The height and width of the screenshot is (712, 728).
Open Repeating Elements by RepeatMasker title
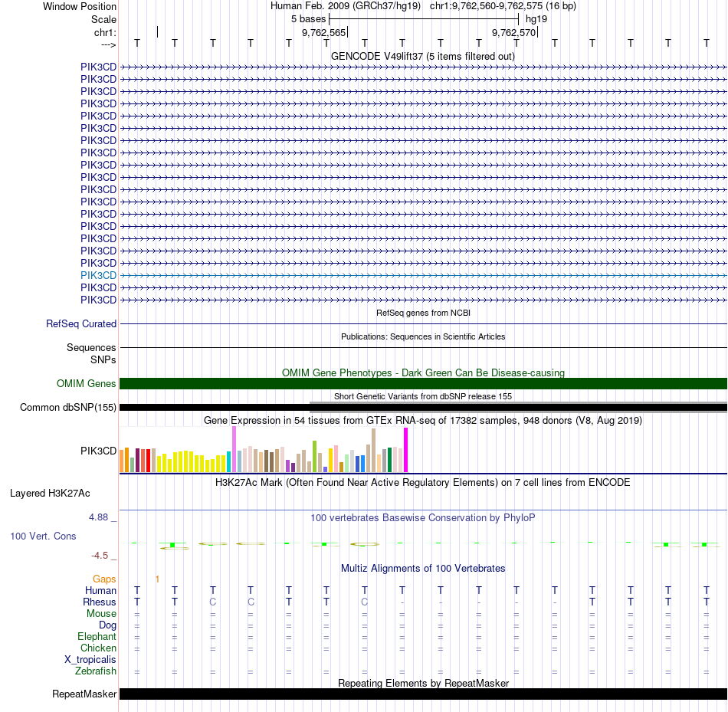click(424, 683)
